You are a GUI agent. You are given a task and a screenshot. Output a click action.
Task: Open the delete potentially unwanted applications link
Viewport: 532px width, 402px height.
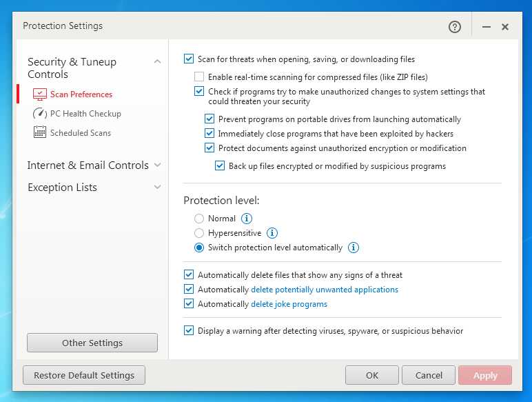pos(325,290)
